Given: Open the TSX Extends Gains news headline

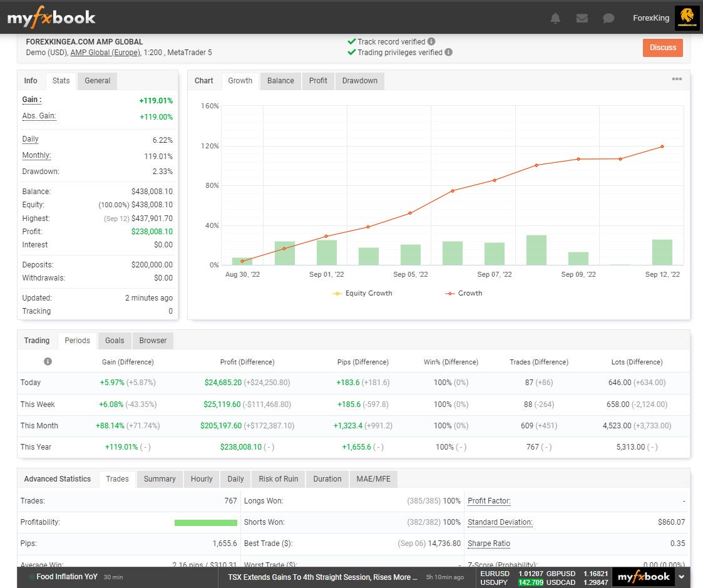Looking at the screenshot, I should click(x=322, y=577).
